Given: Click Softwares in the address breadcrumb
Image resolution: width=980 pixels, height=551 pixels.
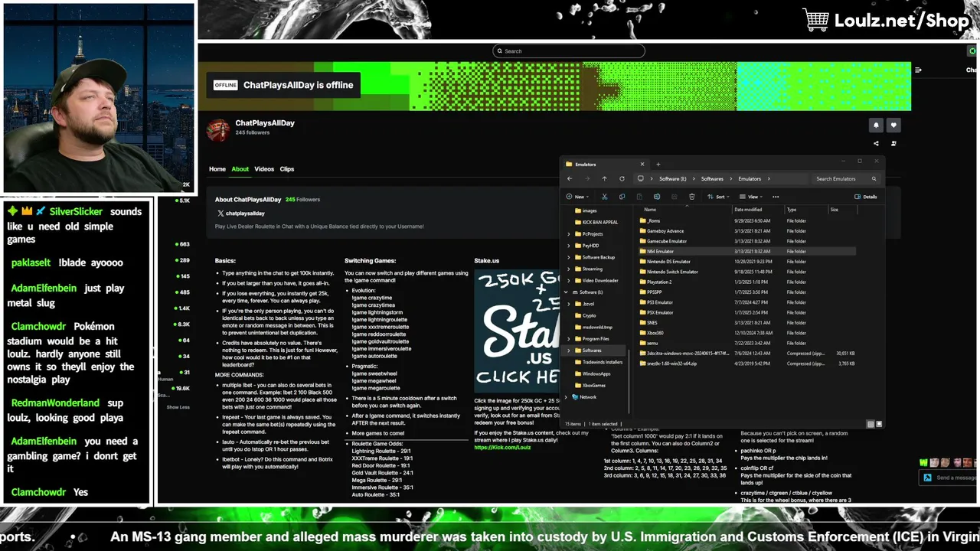Looking at the screenshot, I should pyautogui.click(x=712, y=179).
